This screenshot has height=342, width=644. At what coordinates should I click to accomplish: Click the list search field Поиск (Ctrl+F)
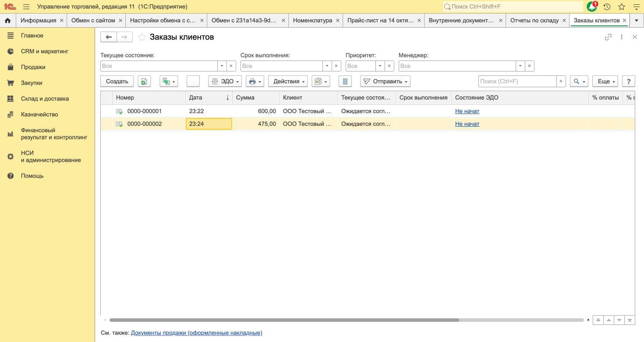click(517, 81)
